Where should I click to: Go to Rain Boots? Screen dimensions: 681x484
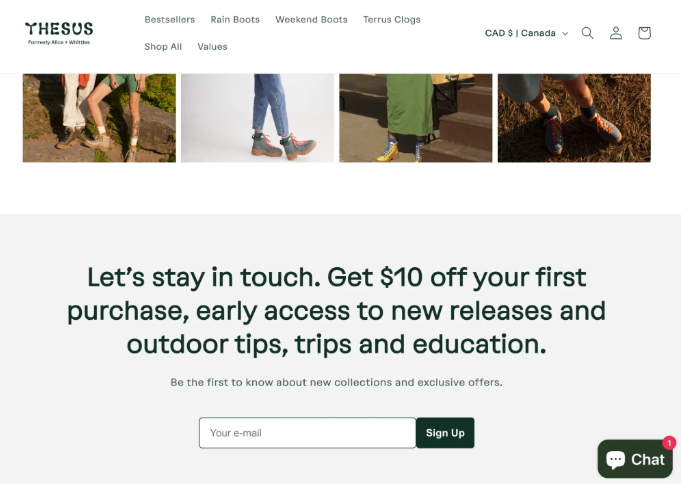coord(235,20)
